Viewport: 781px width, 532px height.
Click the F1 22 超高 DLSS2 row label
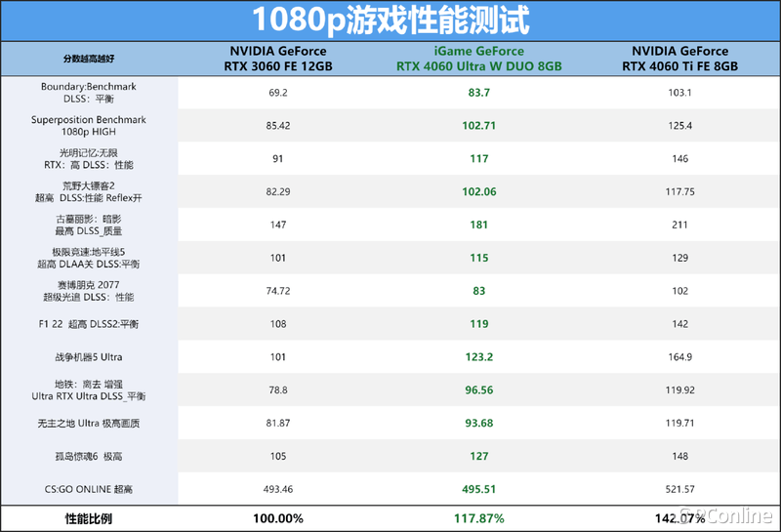[x=89, y=324]
